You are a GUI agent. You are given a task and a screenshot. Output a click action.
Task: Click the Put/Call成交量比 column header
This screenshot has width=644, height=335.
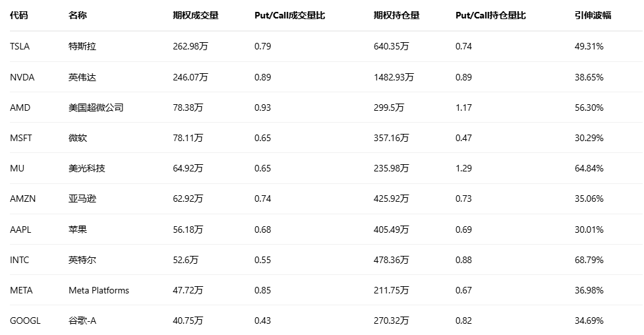289,15
